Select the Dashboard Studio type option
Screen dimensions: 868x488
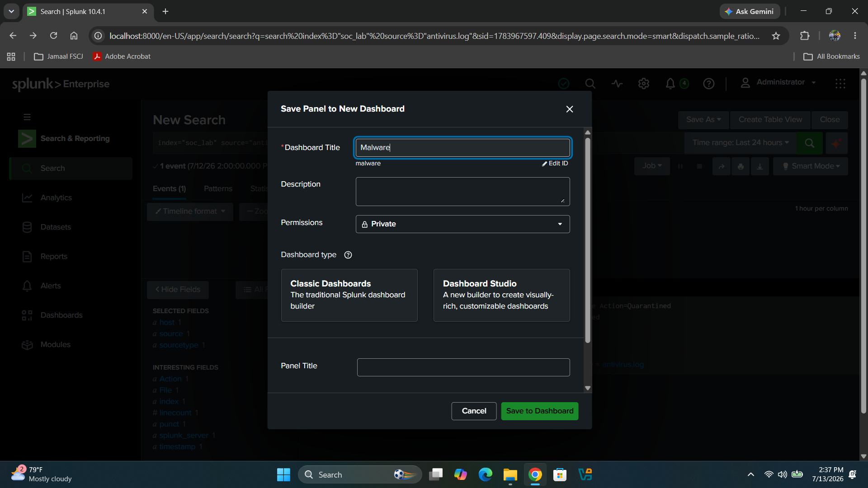point(502,296)
